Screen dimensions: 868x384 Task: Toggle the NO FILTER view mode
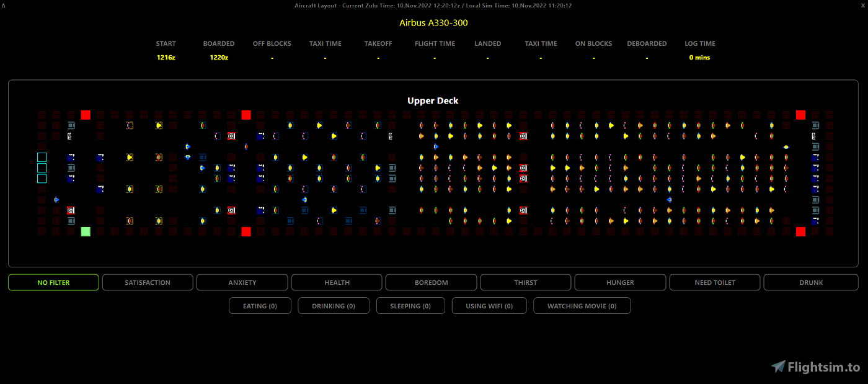53,282
